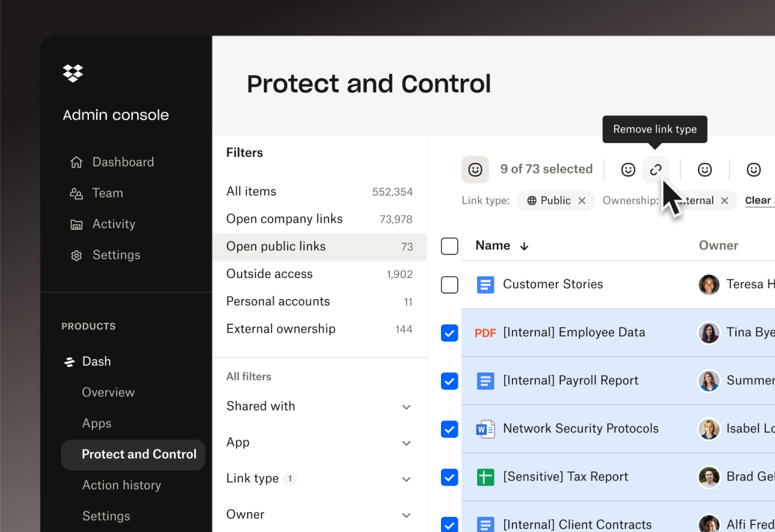
Task: Click the Dropbox logo in the sidebar
Action: (73, 73)
